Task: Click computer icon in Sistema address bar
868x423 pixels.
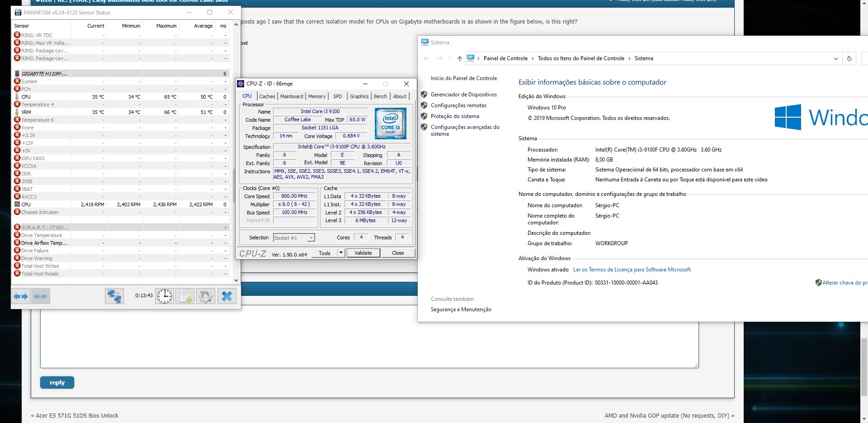Action: click(x=471, y=58)
